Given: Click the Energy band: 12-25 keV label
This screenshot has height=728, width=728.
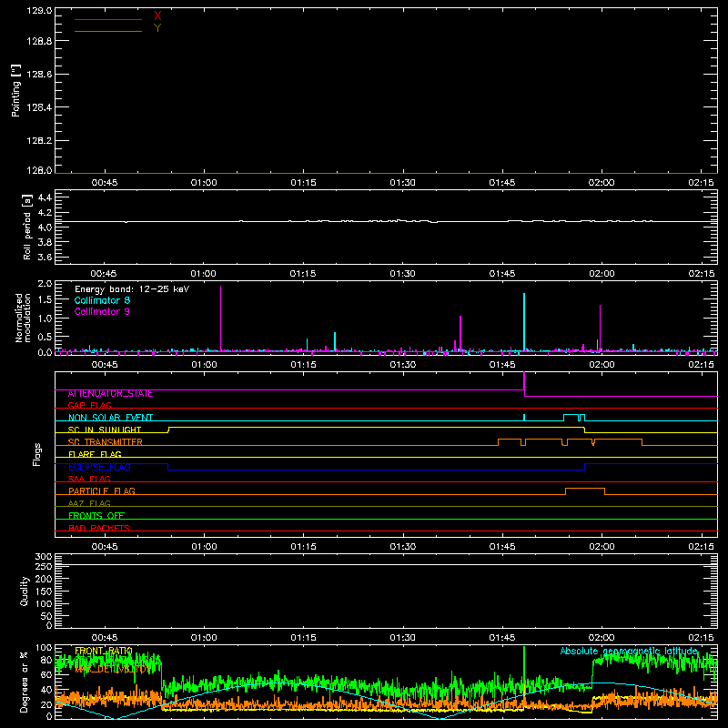Looking at the screenshot, I should point(132,289).
